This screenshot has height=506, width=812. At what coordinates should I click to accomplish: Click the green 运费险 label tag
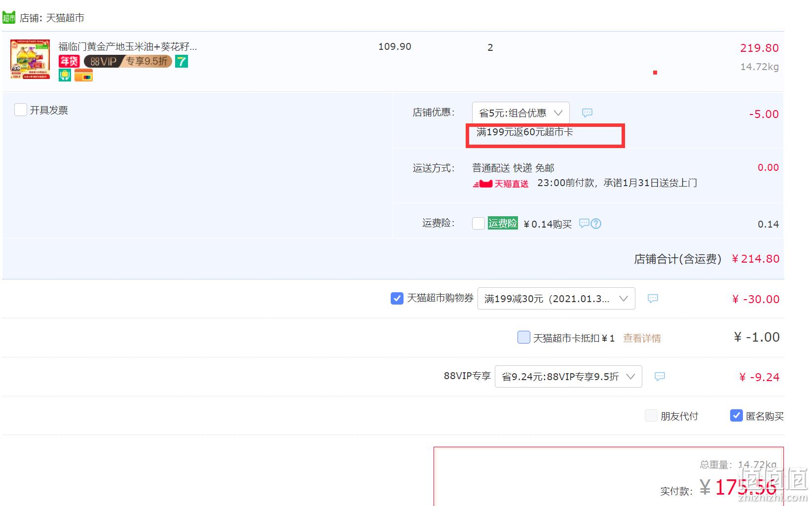503,223
